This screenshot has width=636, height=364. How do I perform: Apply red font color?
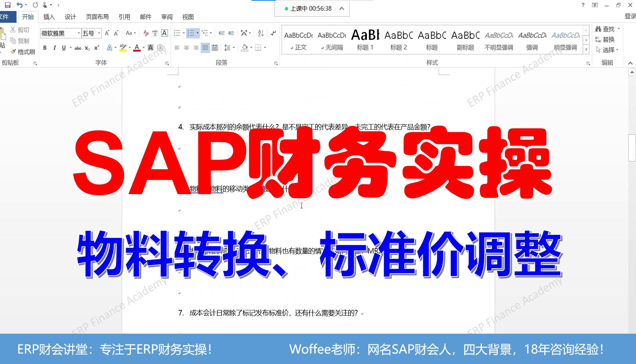[x=137, y=48]
